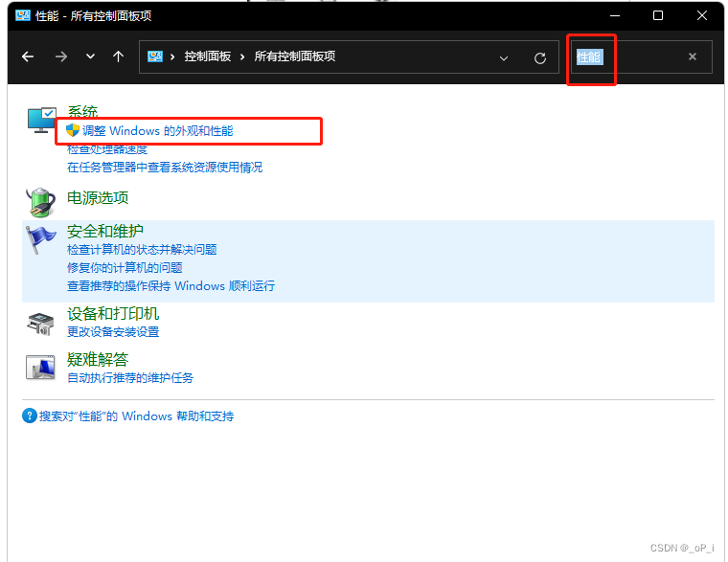Expand chevron after address bar icon
728x562 pixels.
click(172, 56)
